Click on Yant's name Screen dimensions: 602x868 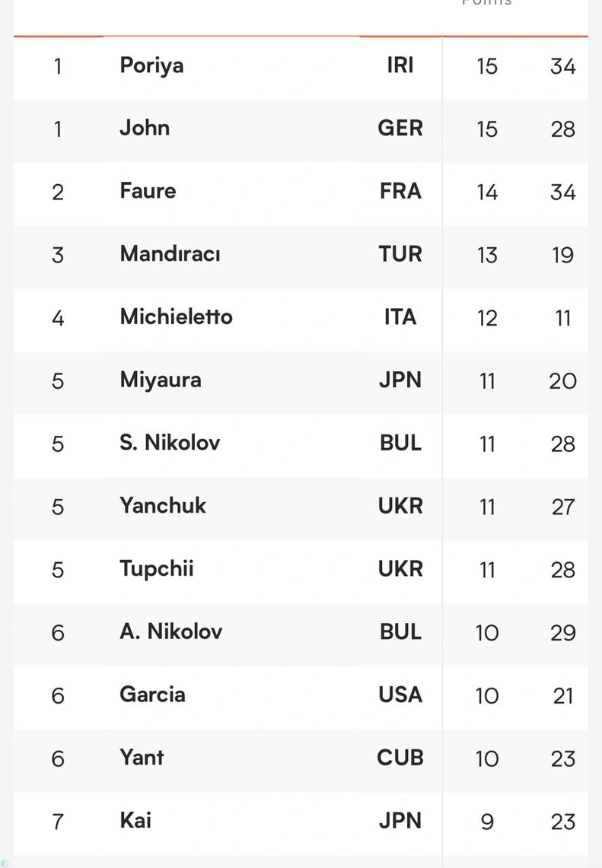coord(142,758)
